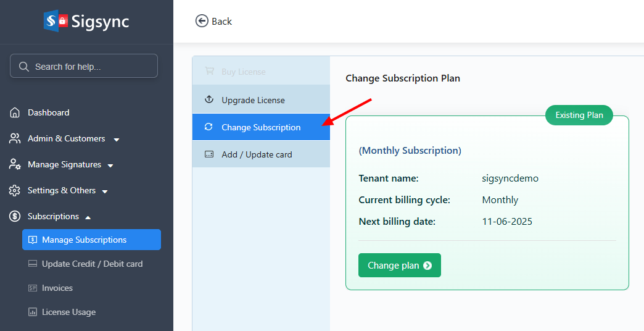This screenshot has width=644, height=331.
Task: Click the Upgrade License anchor icon
Action: 208,100
